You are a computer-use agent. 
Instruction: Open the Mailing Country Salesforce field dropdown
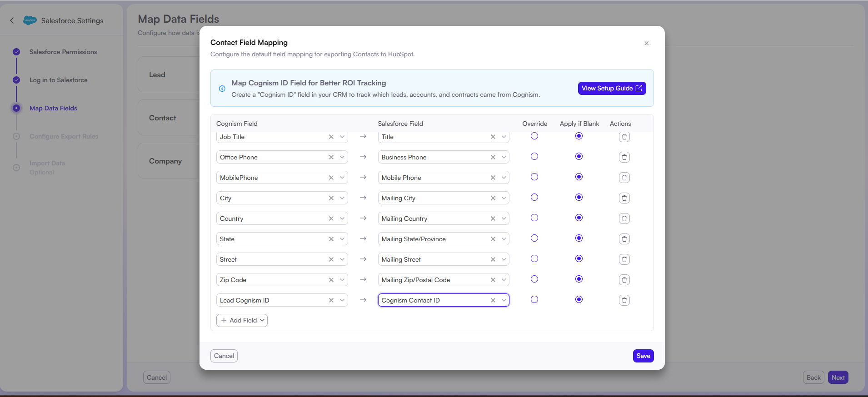pyautogui.click(x=504, y=218)
